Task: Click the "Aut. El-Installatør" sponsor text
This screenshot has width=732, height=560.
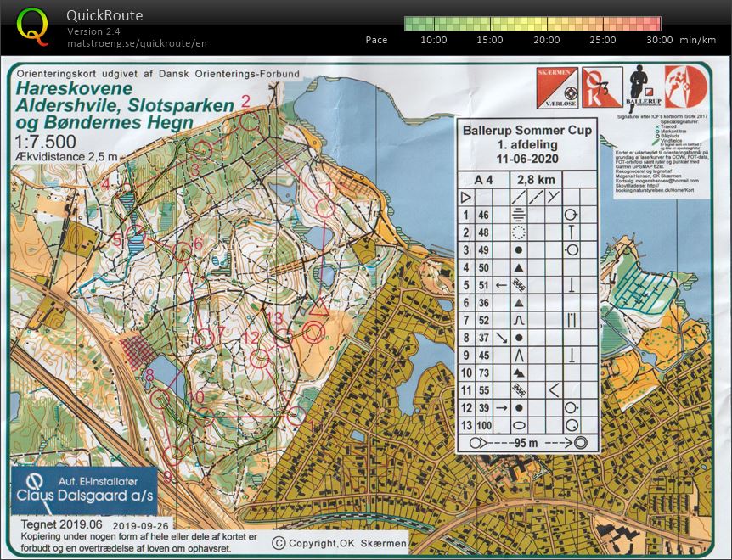Action: pos(98,481)
